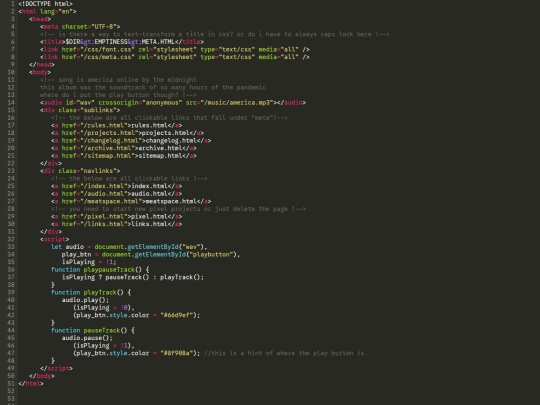Image resolution: width=540 pixels, height=405 pixels.
Task: Click the opening <script> tag
Action: [x=54, y=239]
